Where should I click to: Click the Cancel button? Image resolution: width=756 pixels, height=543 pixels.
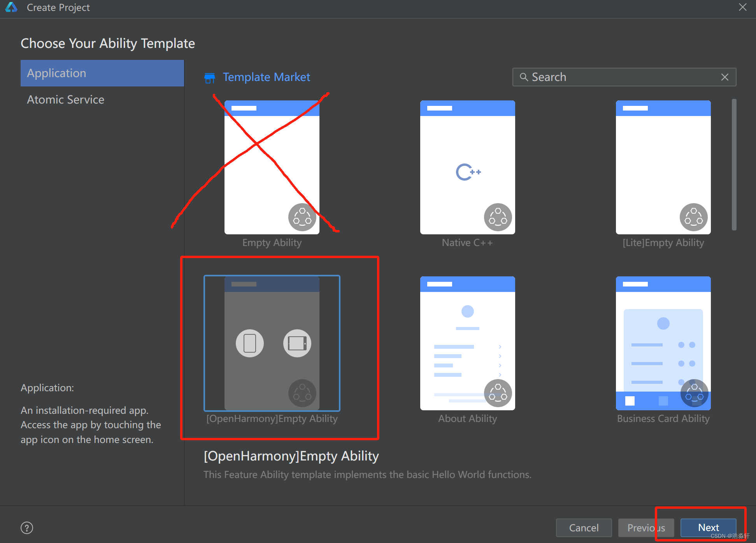point(584,528)
